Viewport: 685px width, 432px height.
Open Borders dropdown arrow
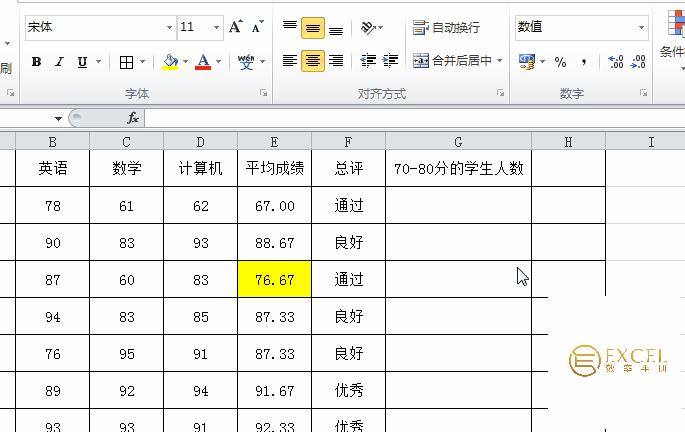click(142, 62)
